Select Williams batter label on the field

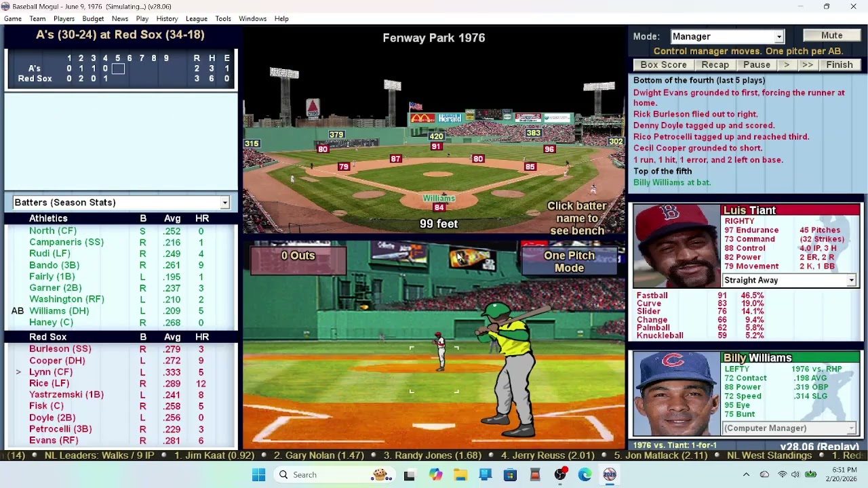(439, 199)
